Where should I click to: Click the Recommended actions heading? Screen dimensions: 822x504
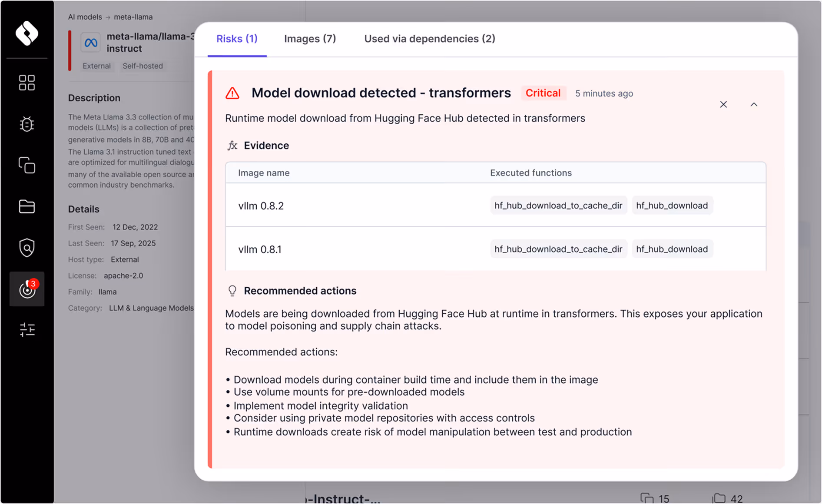click(x=300, y=291)
